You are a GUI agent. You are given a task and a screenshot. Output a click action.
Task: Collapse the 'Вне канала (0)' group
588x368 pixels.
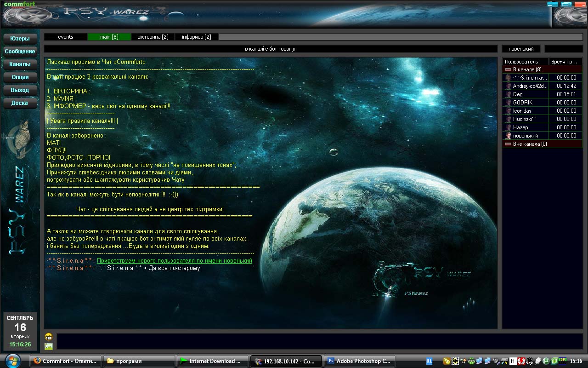tap(508, 144)
